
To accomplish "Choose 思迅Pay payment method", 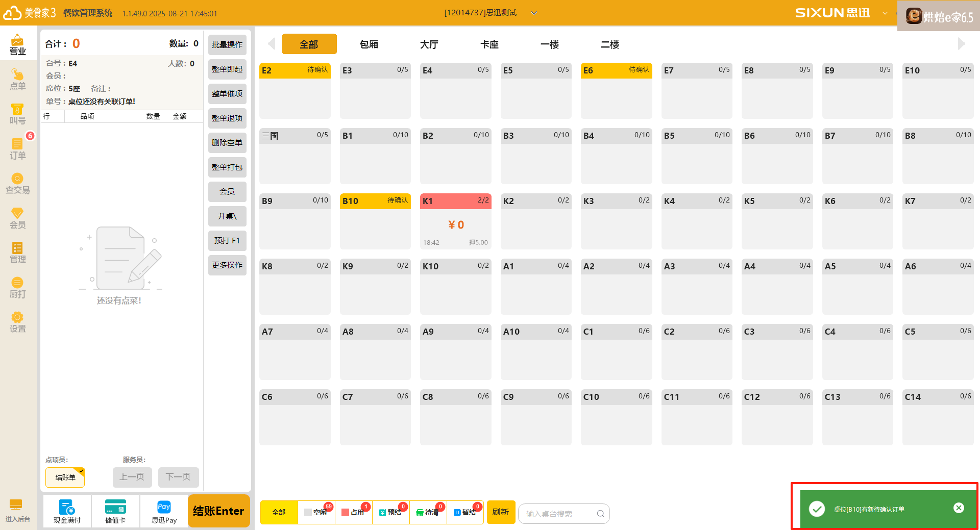I will (x=164, y=511).
